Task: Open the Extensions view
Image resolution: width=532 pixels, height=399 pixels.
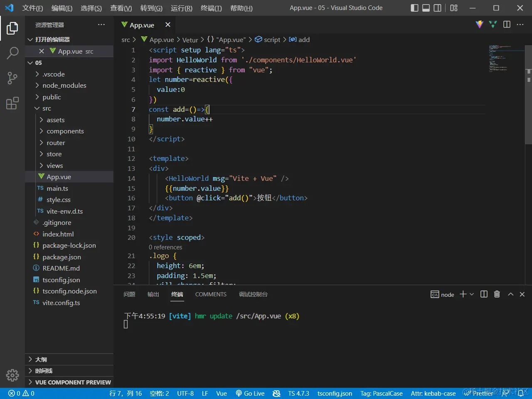Action: [12, 103]
